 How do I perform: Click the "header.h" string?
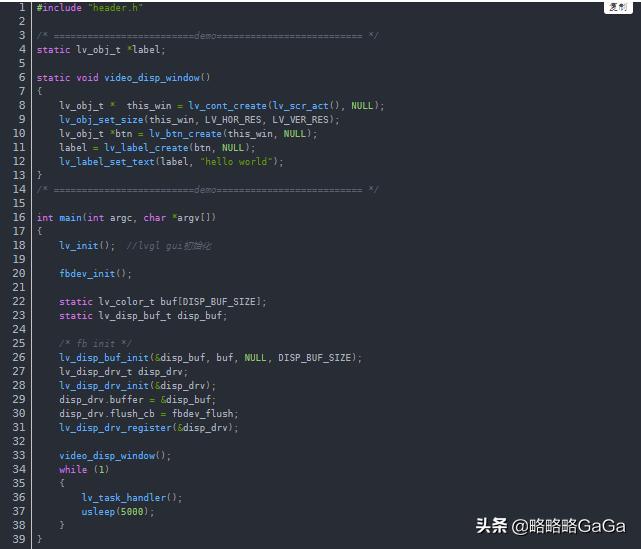pyautogui.click(x=115, y=8)
